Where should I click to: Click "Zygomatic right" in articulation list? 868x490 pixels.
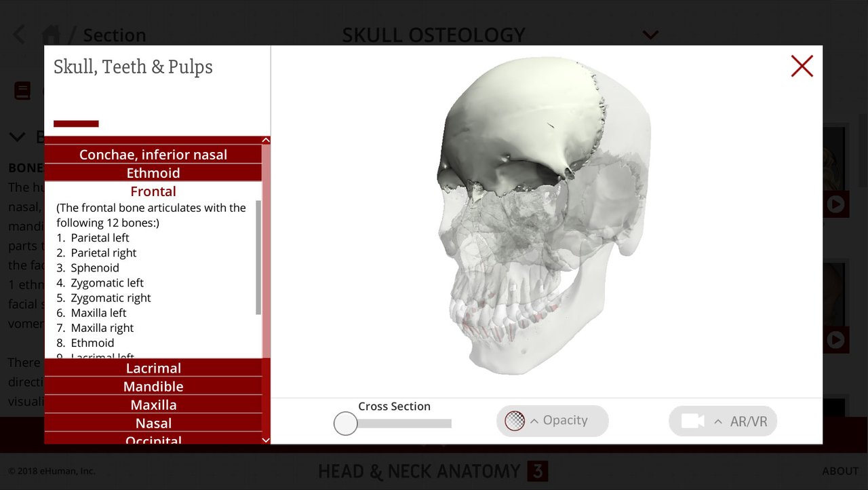coord(111,297)
